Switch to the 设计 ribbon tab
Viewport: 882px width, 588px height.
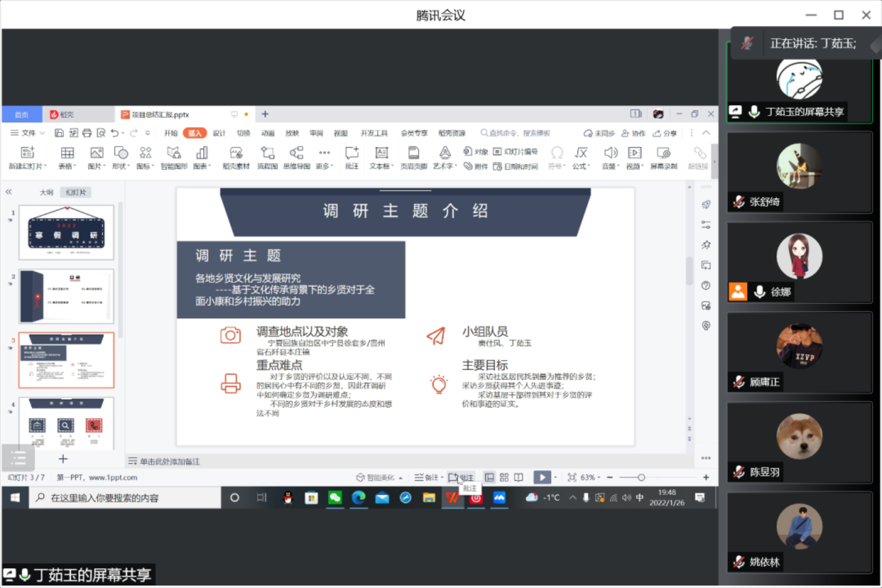pyautogui.click(x=218, y=133)
